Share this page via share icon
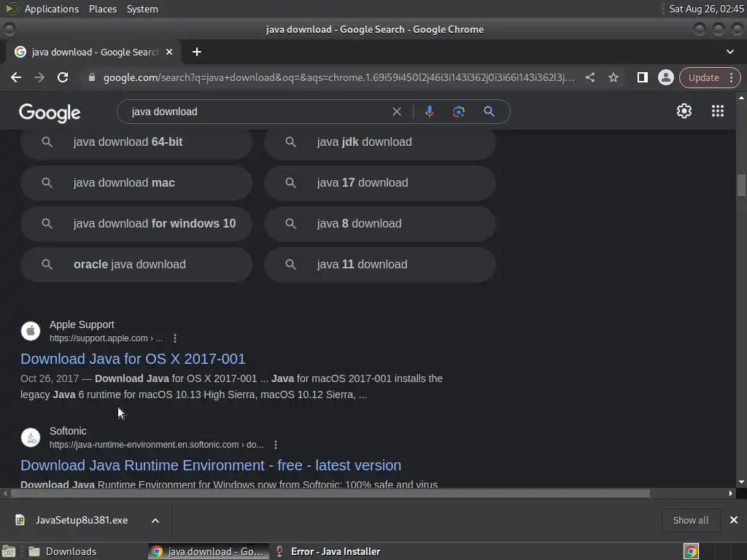This screenshot has height=560, width=747. pos(589,77)
